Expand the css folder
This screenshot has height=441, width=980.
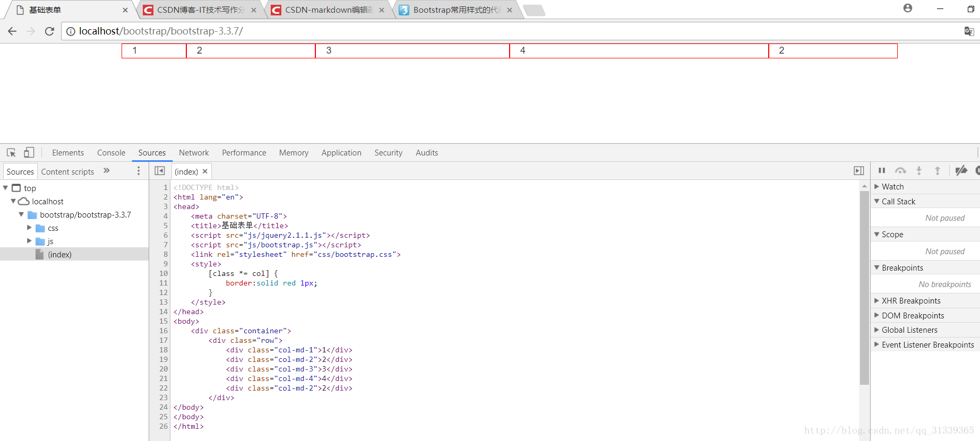29,228
